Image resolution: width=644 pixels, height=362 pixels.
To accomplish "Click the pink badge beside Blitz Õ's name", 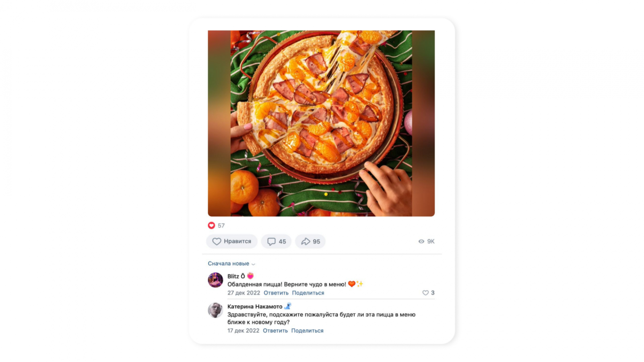I will [250, 276].
